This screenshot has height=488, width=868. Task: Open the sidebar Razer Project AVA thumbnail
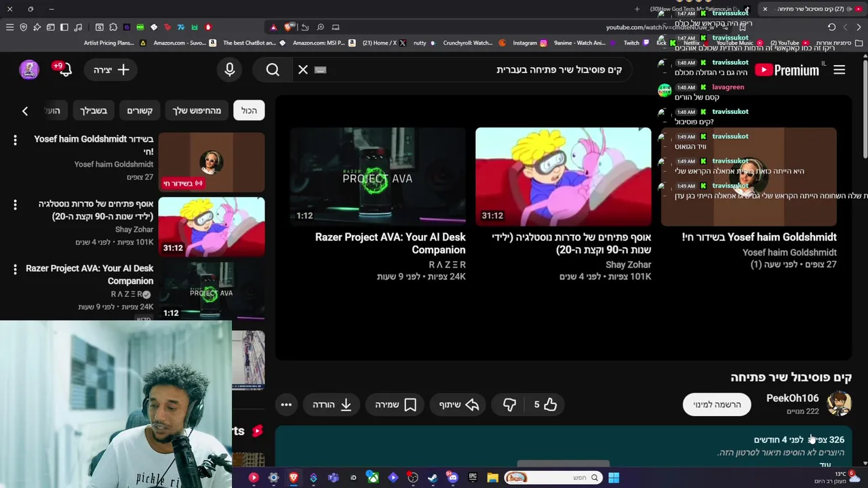coord(212,291)
